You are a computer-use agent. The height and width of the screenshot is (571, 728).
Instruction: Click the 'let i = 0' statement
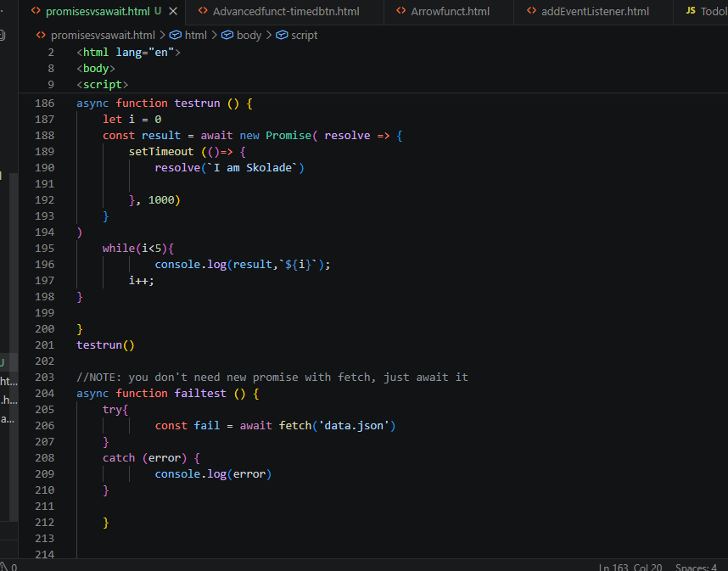tap(132, 120)
